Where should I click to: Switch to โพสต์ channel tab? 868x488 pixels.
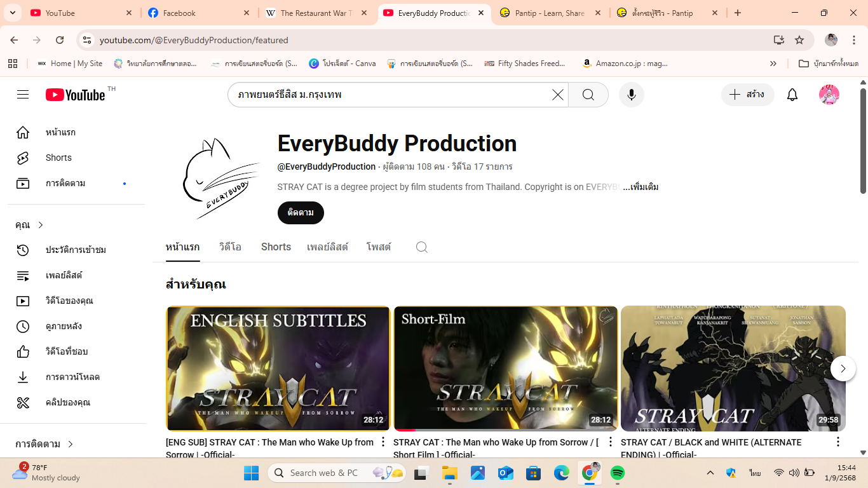click(x=379, y=247)
